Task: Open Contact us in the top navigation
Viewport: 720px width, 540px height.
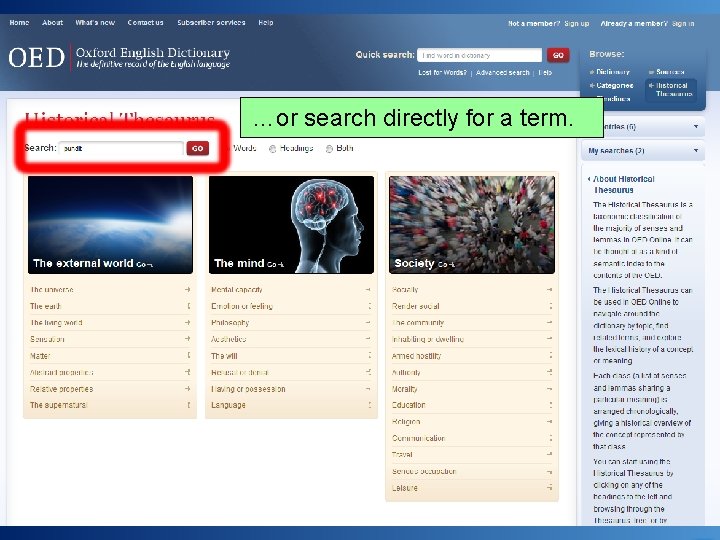Action: pyautogui.click(x=146, y=22)
